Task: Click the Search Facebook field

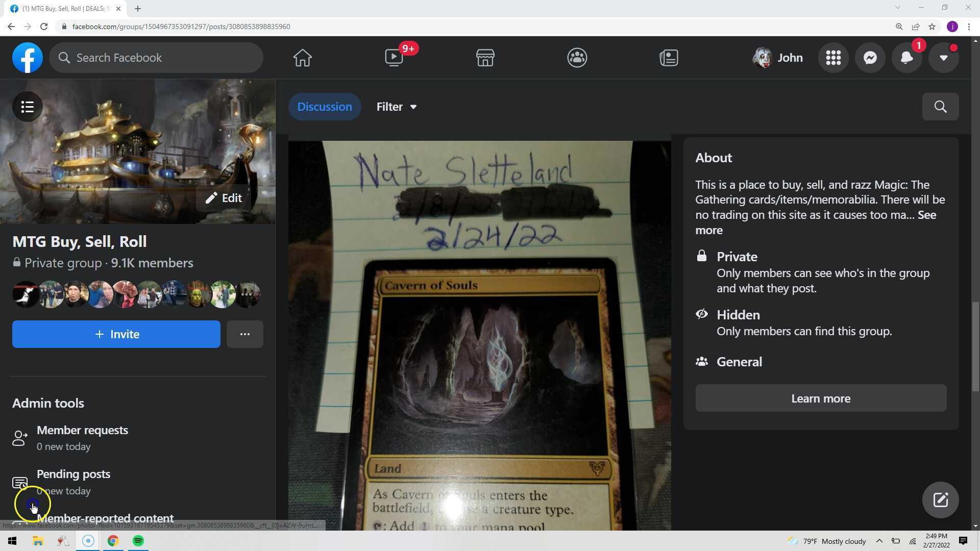Action: coord(156,58)
